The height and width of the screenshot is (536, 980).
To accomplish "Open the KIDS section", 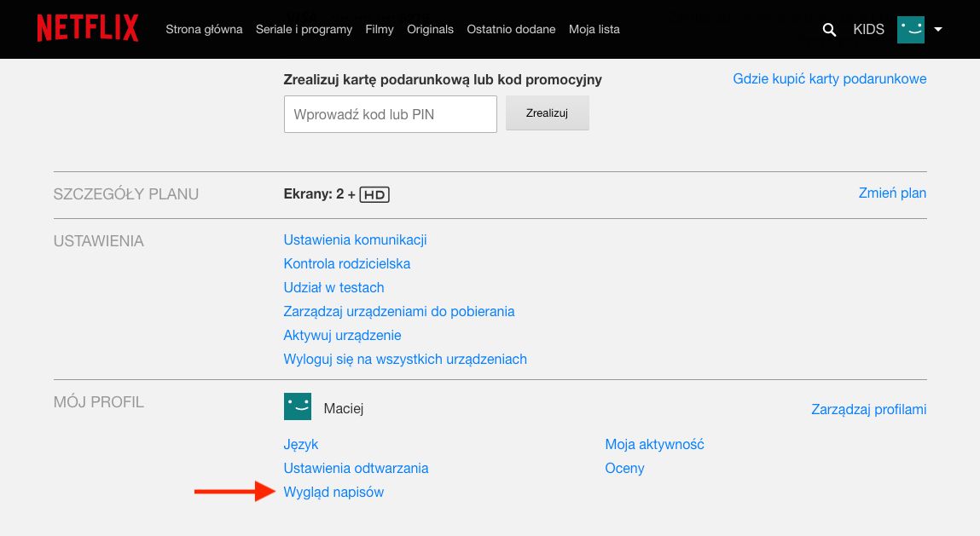I will (x=868, y=30).
